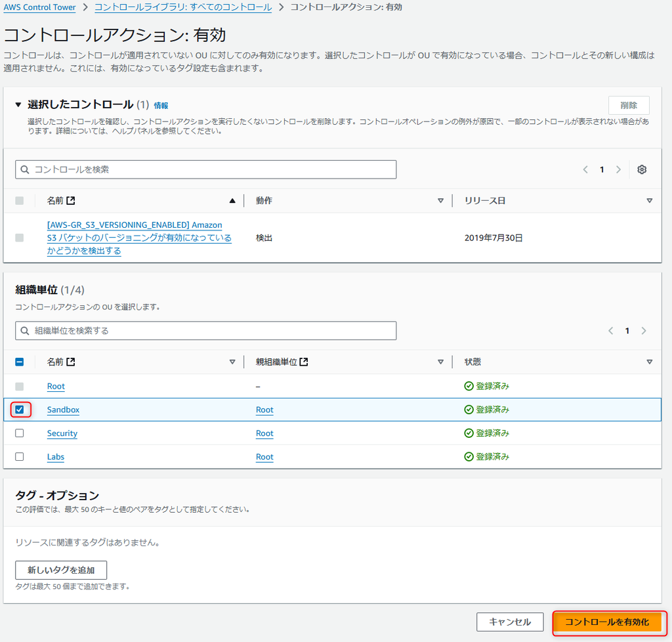Click the 検出 behavior cell
The image size is (672, 642).
pos(264,238)
